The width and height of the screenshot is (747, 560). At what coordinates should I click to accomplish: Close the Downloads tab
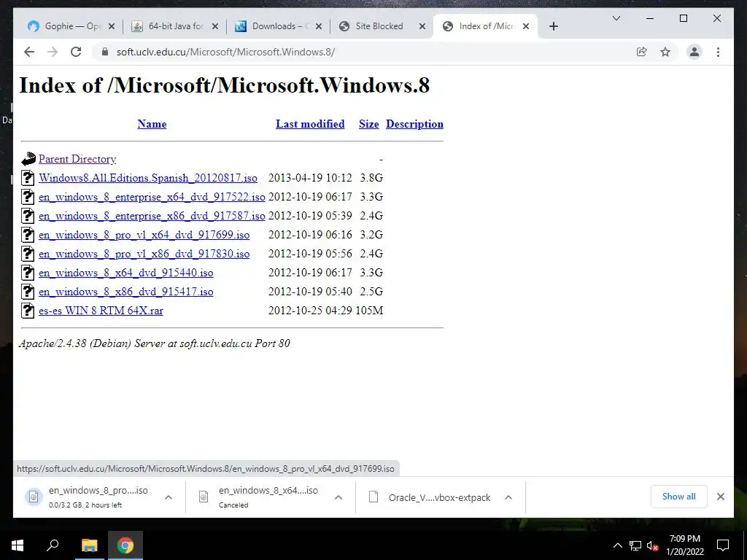[319, 26]
